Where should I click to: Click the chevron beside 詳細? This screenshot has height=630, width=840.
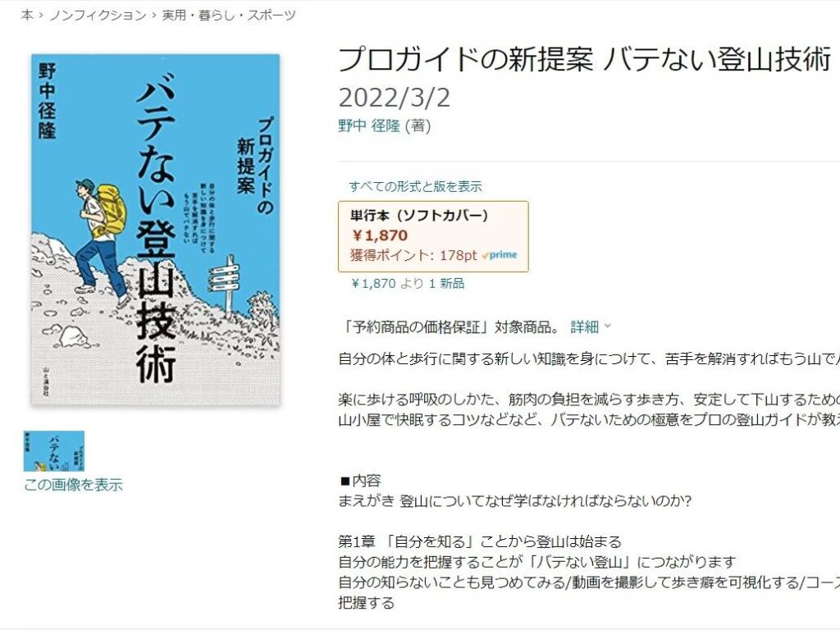click(608, 326)
